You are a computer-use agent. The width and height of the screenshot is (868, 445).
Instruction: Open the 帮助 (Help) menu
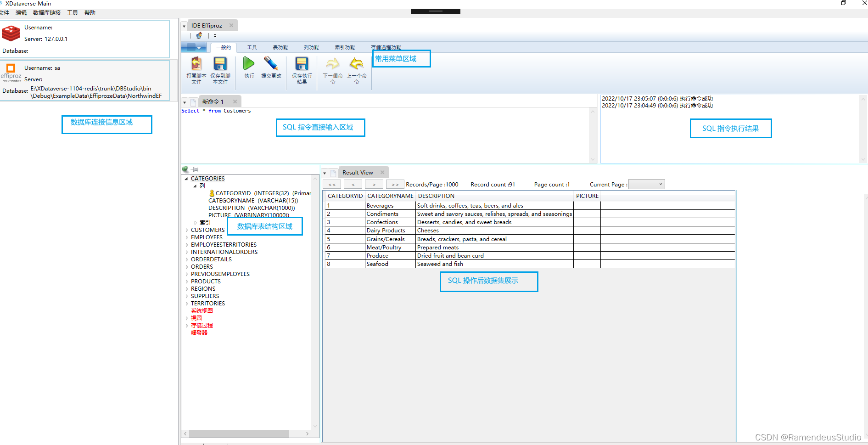[x=90, y=13]
